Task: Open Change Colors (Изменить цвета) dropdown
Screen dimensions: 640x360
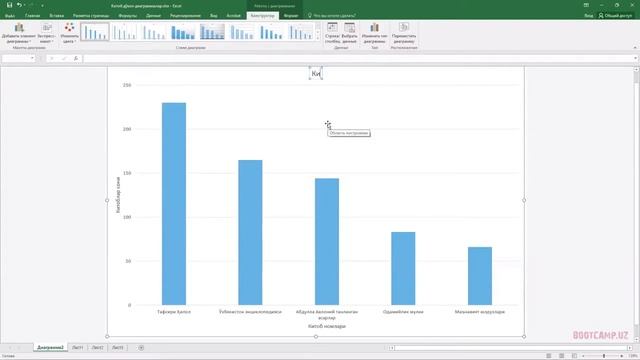Action: point(69,33)
